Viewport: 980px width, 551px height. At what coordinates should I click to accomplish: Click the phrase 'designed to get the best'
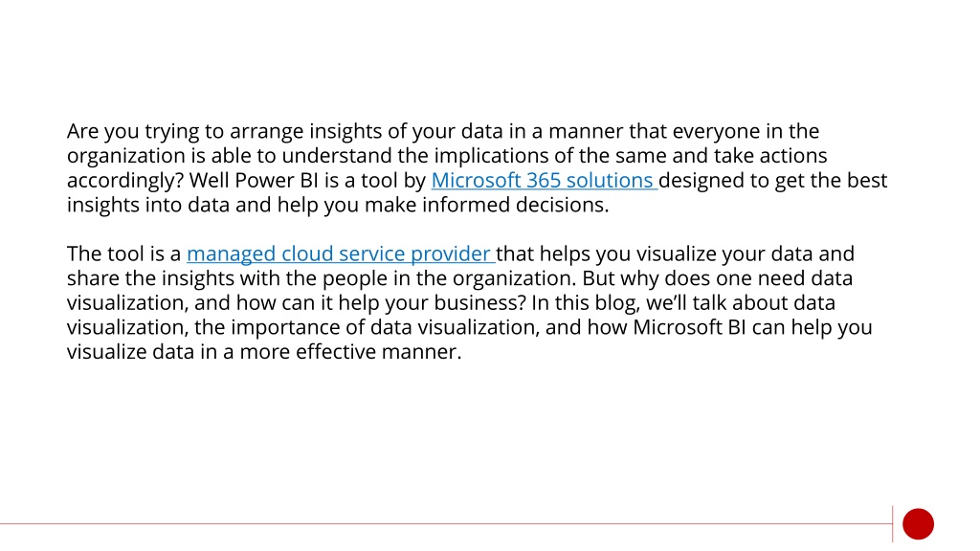click(x=772, y=181)
